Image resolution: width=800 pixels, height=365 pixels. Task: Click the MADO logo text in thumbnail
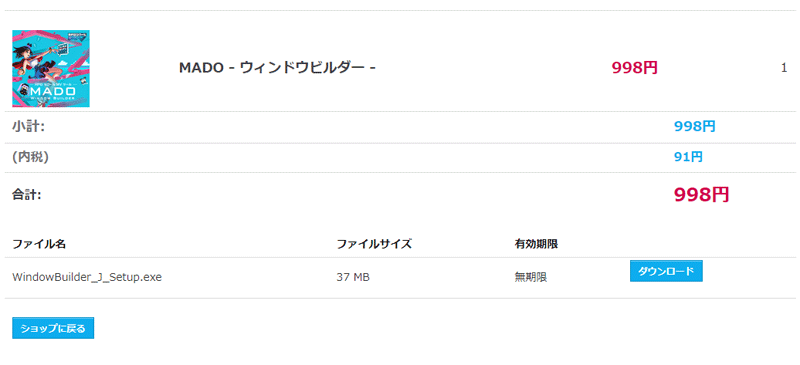53,89
